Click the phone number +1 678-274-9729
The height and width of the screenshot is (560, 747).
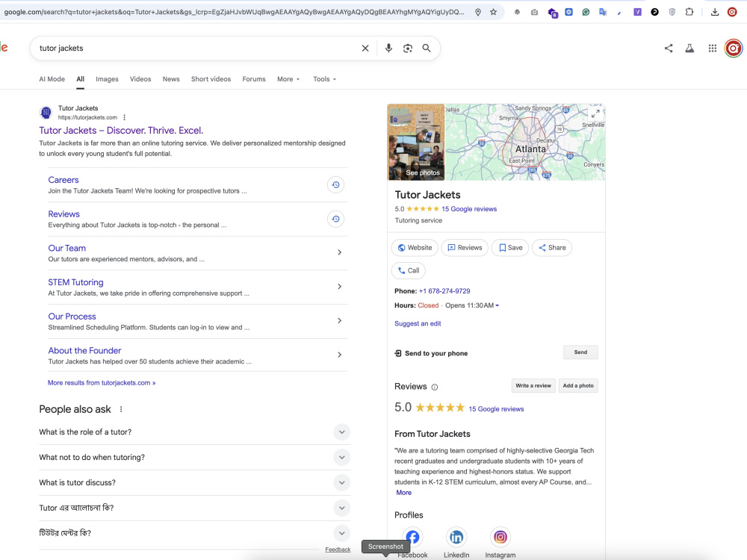tap(444, 291)
